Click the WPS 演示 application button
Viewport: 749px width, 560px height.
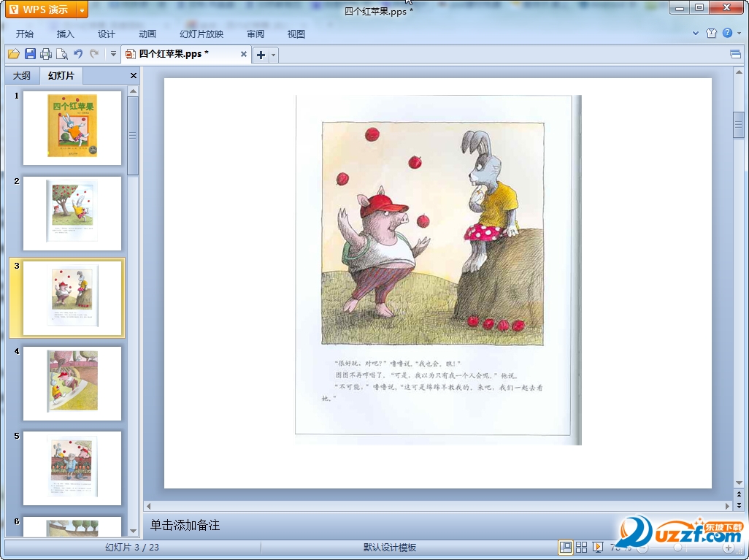click(x=42, y=9)
